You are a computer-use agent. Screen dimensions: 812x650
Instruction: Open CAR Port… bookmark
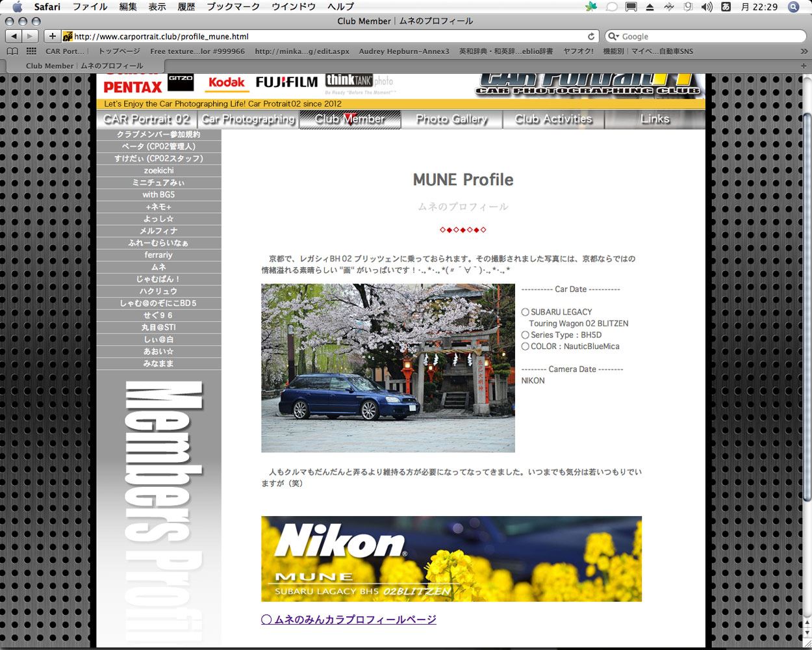(x=65, y=51)
